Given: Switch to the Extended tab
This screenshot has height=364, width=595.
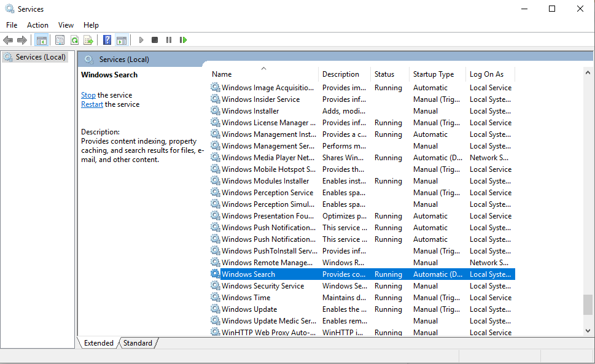Looking at the screenshot, I should tap(99, 343).
